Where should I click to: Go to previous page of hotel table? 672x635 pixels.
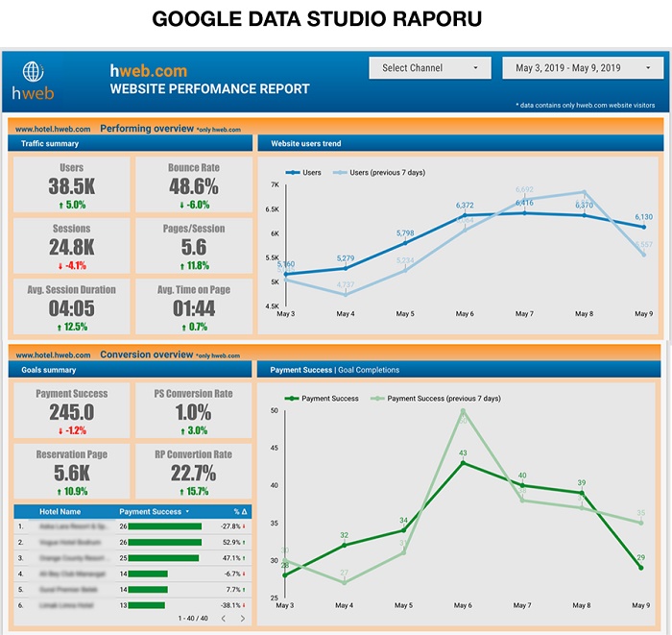[224, 618]
